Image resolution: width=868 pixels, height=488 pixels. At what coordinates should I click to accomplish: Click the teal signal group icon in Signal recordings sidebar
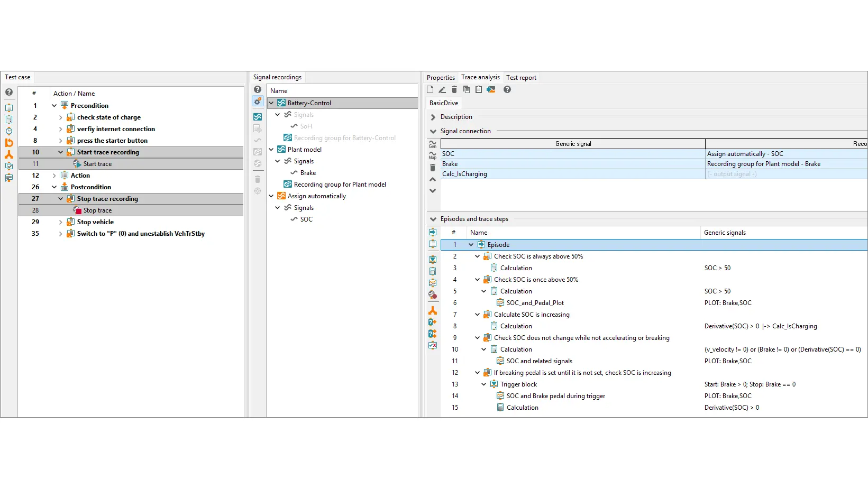[258, 117]
